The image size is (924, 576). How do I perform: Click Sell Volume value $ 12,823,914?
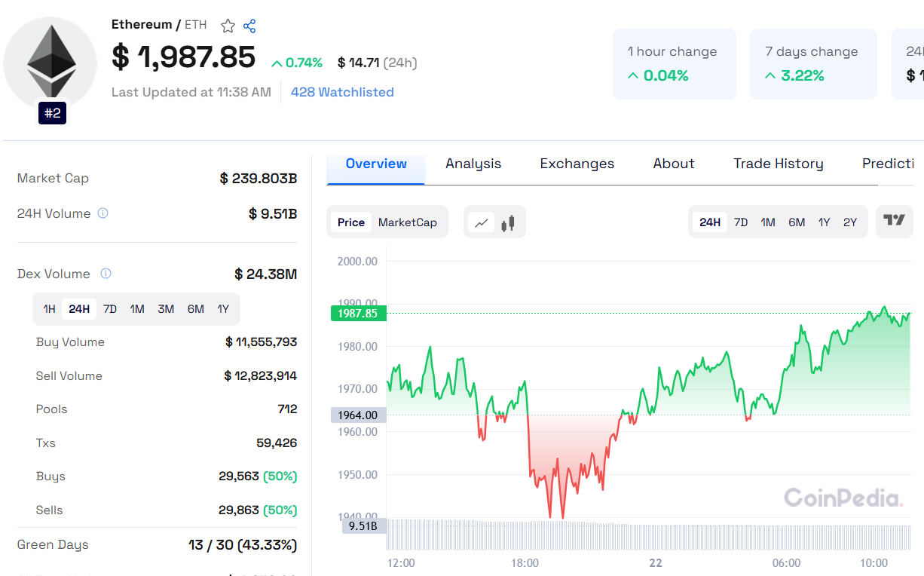261,376
